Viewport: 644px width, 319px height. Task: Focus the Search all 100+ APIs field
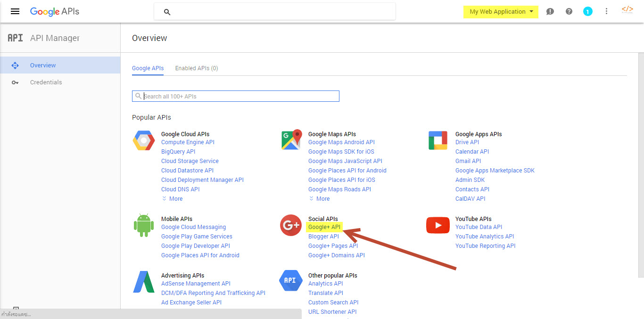coord(236,96)
